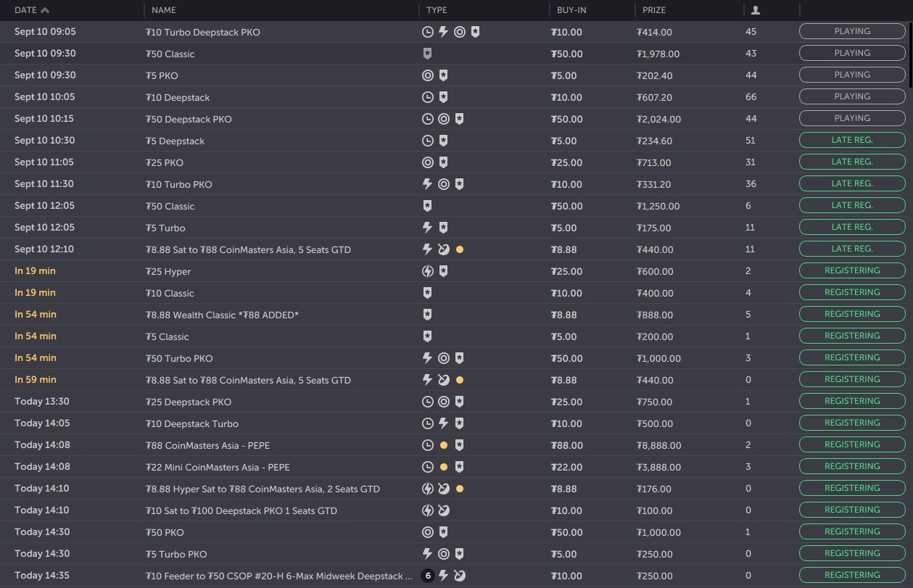Sort by the players icon column header

(x=756, y=10)
